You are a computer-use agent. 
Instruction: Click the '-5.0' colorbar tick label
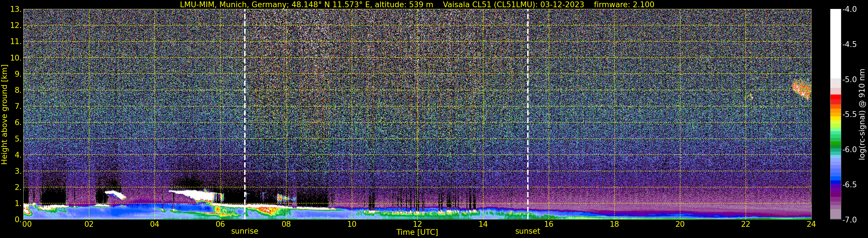849,80
